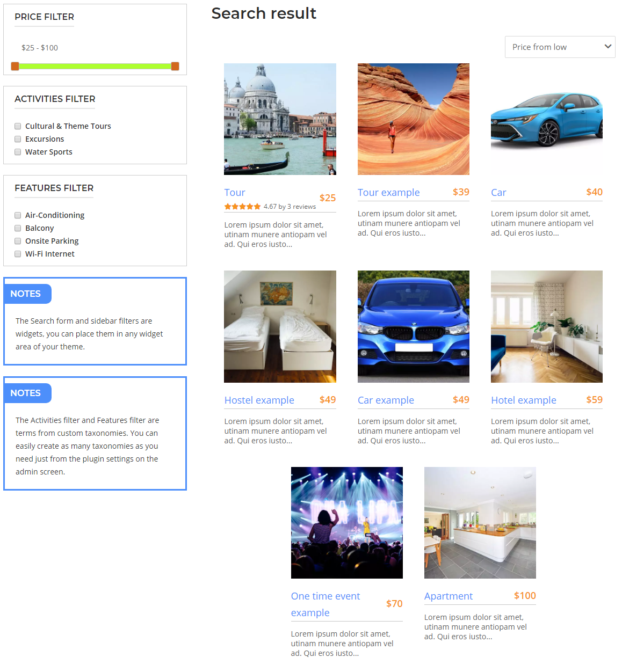Click the $49 price of Hostel example

pyautogui.click(x=328, y=400)
